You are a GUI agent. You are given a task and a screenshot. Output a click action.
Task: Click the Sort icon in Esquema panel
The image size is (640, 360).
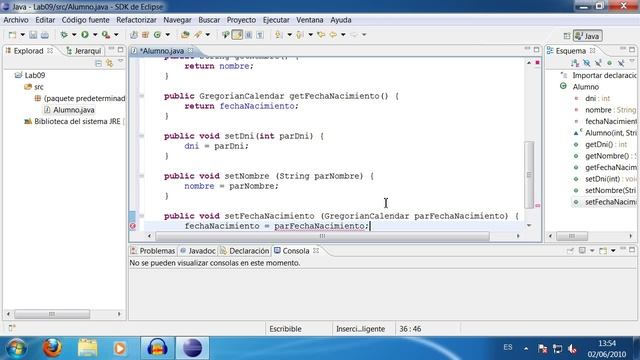tap(575, 63)
